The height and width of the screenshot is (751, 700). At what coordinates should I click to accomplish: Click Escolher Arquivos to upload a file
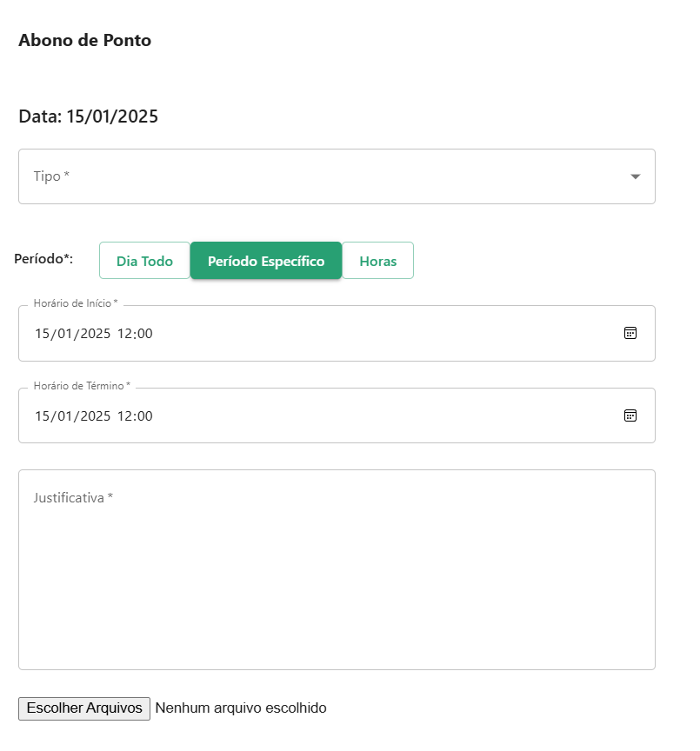point(84,708)
